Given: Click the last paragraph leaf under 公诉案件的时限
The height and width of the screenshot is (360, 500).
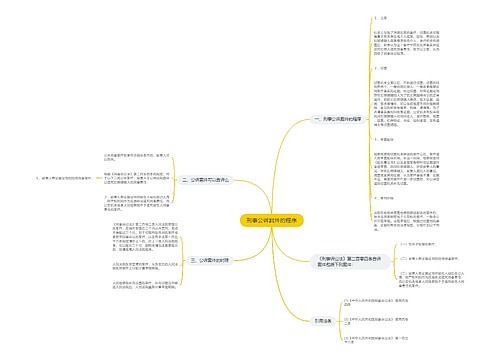Looking at the screenshot, I should pyautogui.click(x=145, y=285).
